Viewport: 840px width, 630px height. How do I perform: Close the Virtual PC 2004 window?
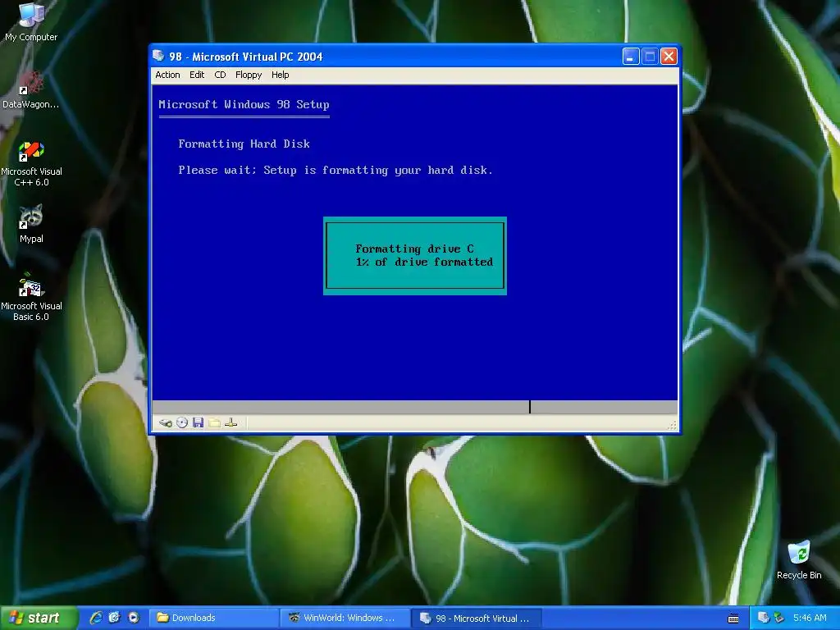coord(669,57)
